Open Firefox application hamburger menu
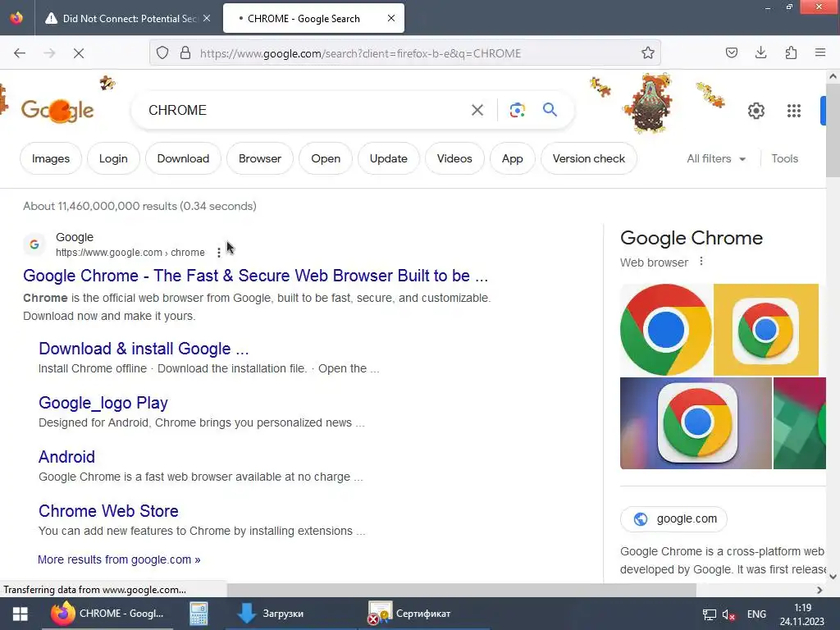 (x=820, y=52)
